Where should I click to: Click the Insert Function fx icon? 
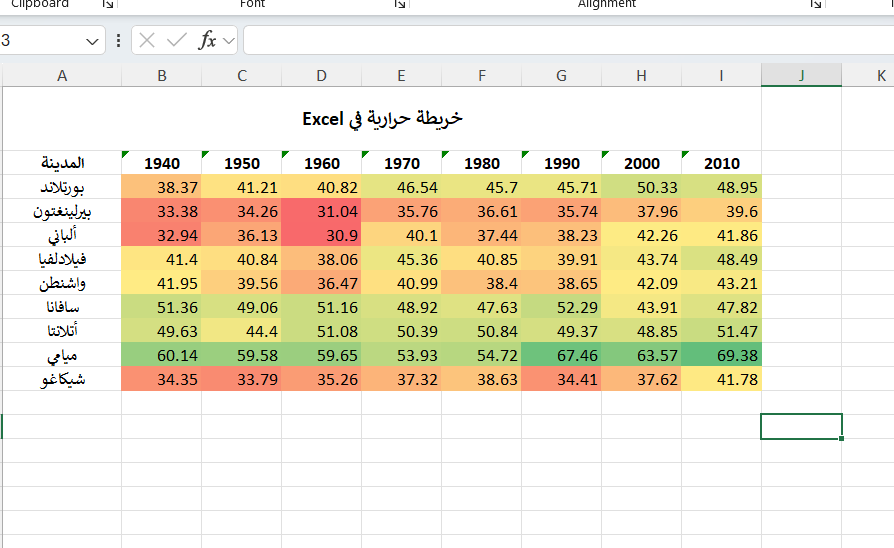tap(208, 40)
